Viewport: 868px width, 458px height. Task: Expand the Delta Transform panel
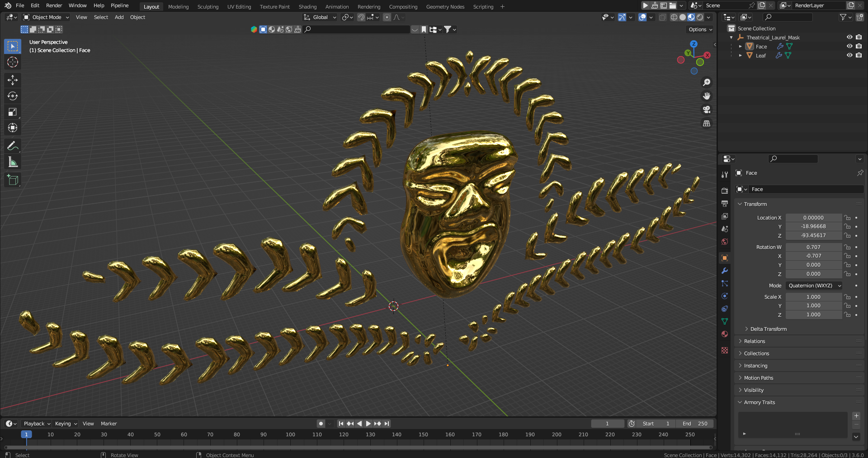pos(769,329)
